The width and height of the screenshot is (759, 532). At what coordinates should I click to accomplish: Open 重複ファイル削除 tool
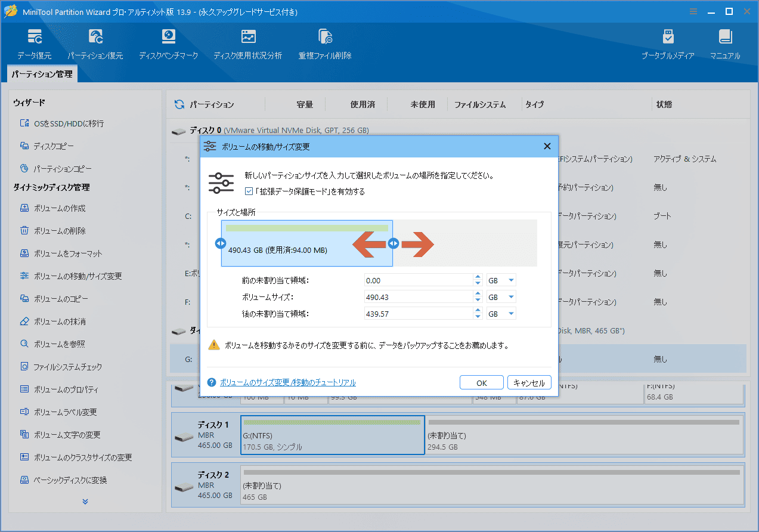325,45
